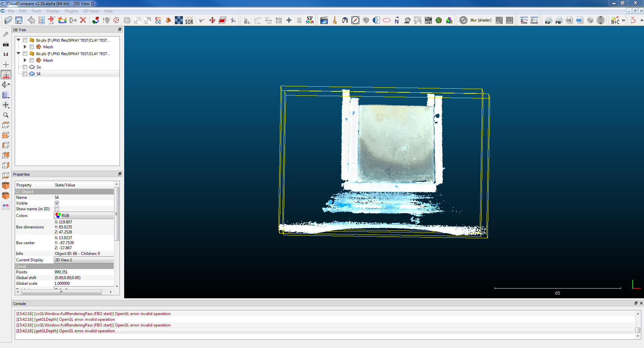Click the Subsample point cloud icon
644x348 pixels.
point(116,20)
